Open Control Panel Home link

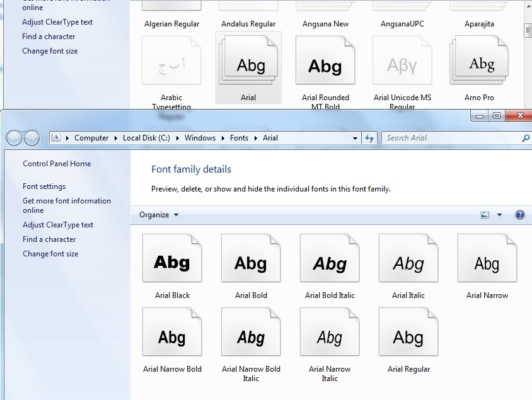[x=57, y=164]
